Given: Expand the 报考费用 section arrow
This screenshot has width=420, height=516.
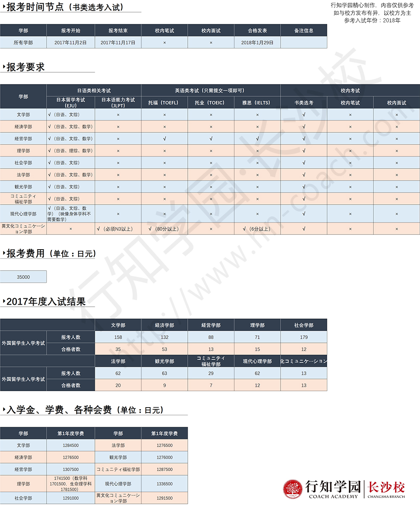Looking at the screenshot, I should point(4,253).
